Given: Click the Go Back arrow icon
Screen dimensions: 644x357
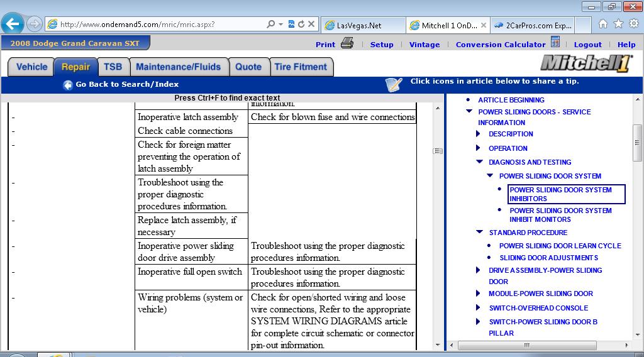Looking at the screenshot, I should pyautogui.click(x=68, y=85).
